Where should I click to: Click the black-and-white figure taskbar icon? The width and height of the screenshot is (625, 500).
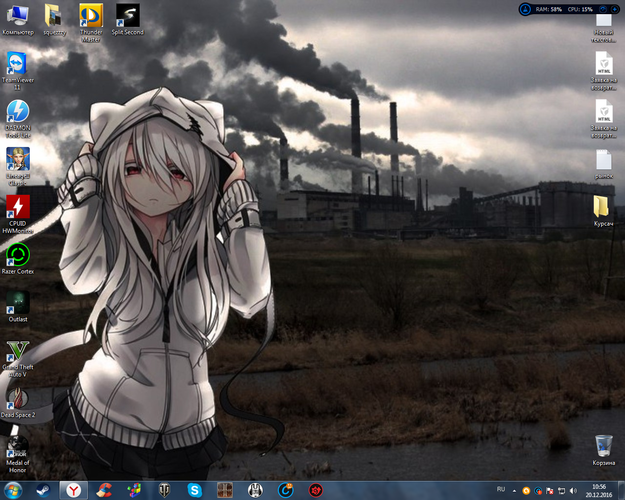[x=255, y=490]
